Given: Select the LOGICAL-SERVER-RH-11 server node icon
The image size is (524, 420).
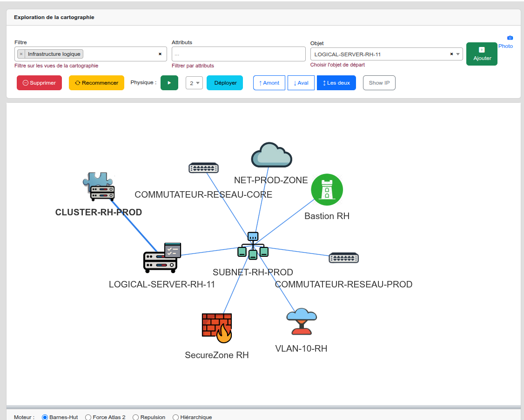Looking at the screenshot, I should pos(161,258).
